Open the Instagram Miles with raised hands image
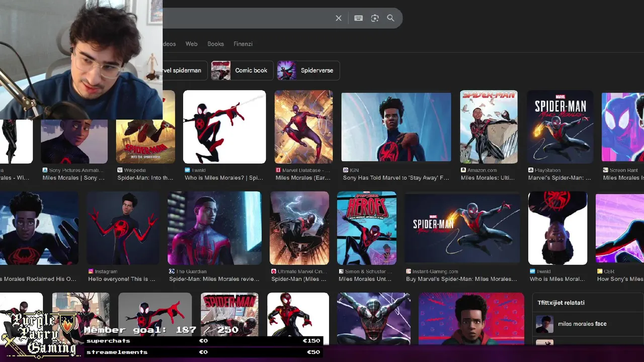The height and width of the screenshot is (362, 644). (x=123, y=228)
